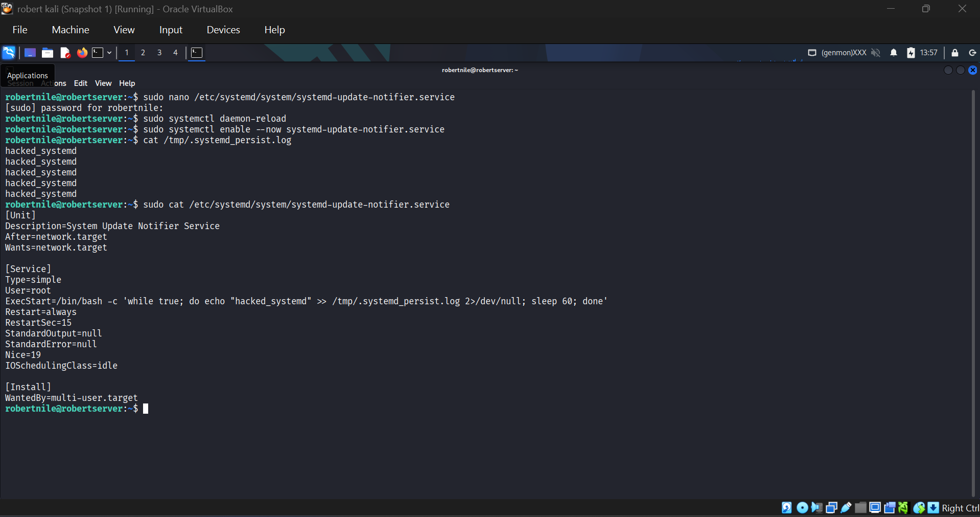Viewport: 980px width, 517px height.
Task: Switch to workspace 3
Action: (159, 53)
